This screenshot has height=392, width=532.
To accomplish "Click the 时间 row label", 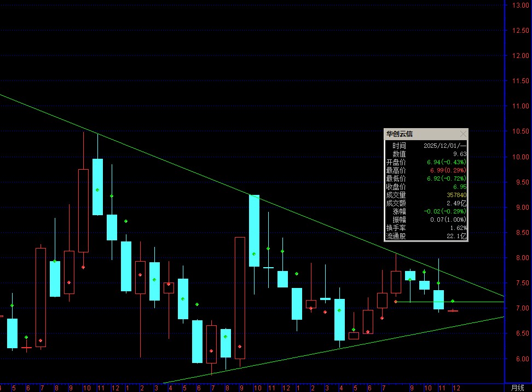I will pyautogui.click(x=399, y=146).
